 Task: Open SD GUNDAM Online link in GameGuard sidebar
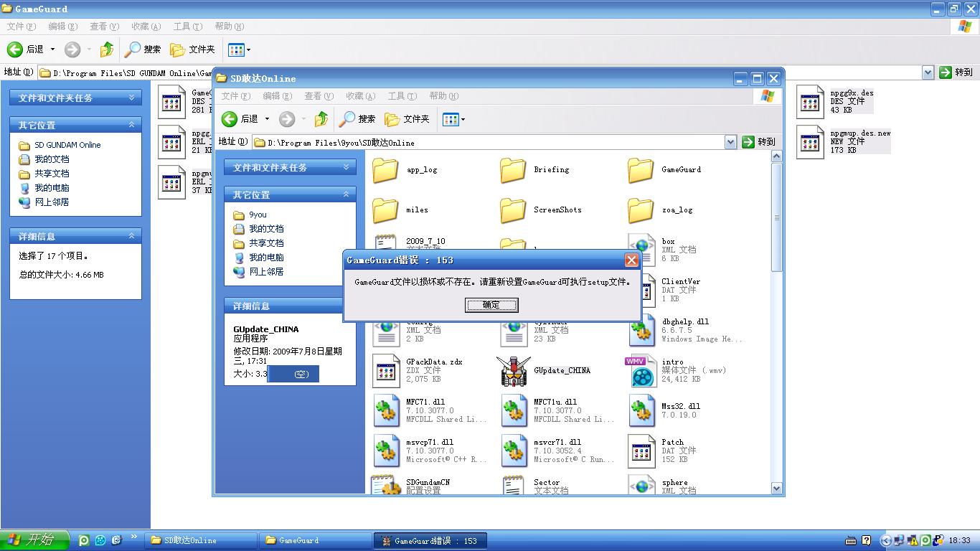point(67,145)
